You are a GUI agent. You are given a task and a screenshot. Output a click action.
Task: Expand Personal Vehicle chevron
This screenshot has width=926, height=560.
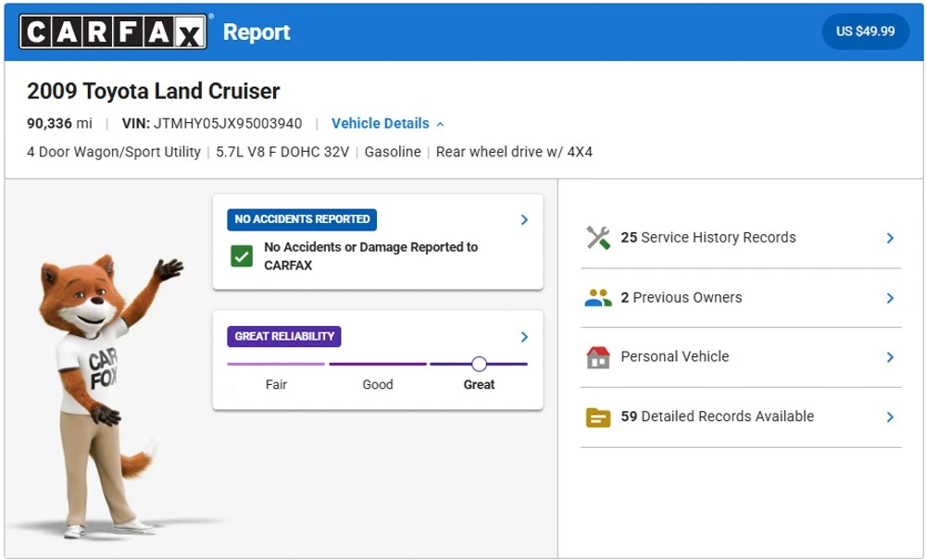[x=890, y=357]
